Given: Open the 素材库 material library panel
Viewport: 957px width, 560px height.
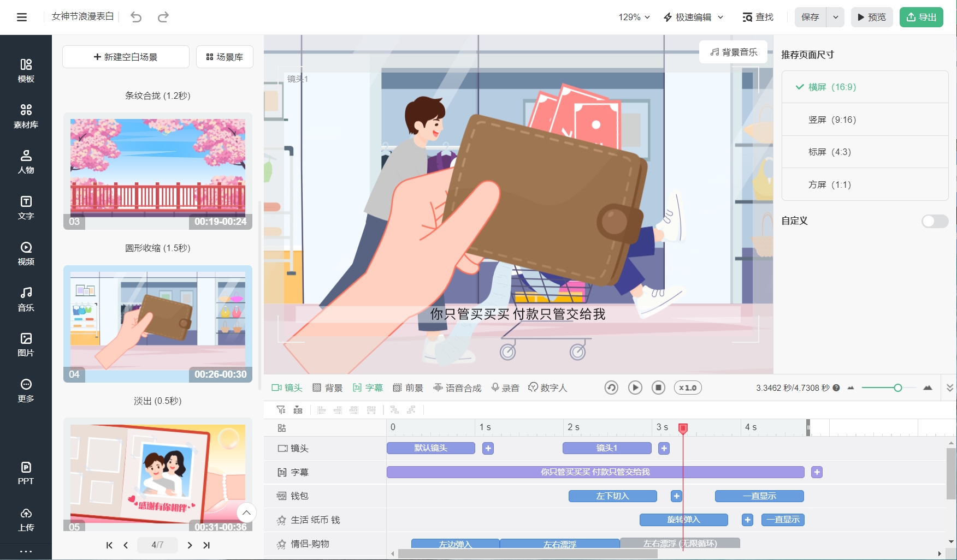Looking at the screenshot, I should 26,116.
